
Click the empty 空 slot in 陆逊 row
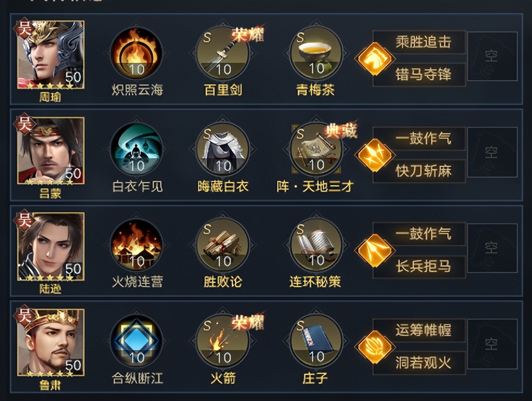[x=492, y=248]
